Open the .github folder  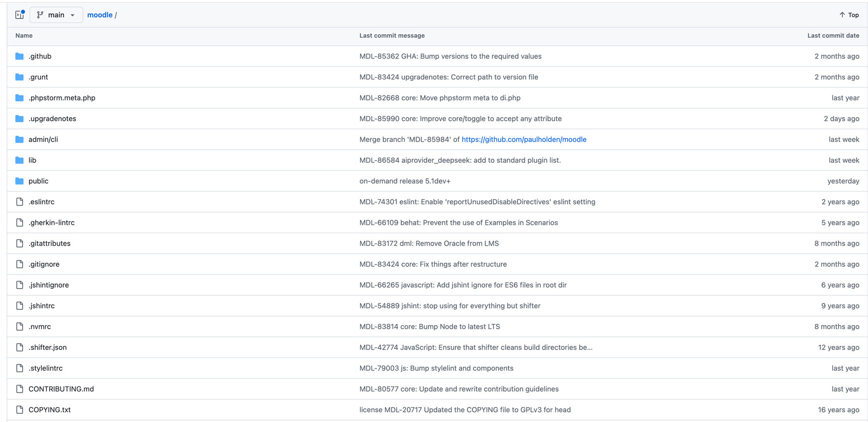tap(40, 56)
